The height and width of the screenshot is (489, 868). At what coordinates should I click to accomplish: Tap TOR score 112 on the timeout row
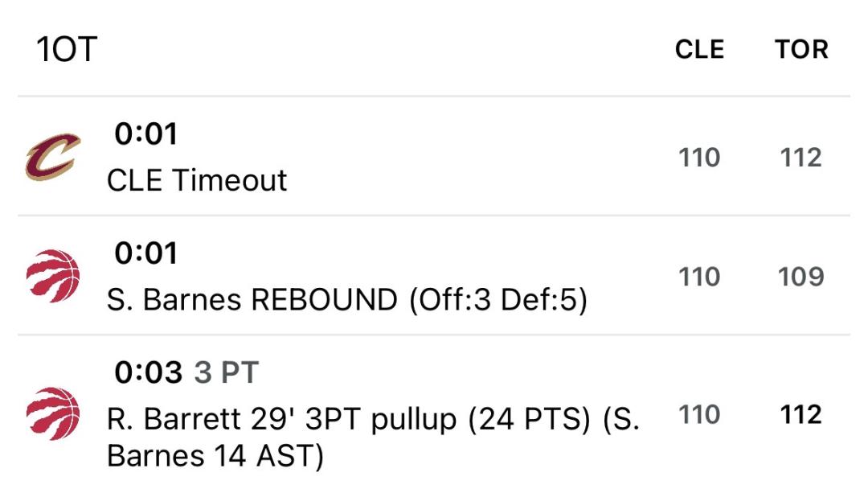800,158
